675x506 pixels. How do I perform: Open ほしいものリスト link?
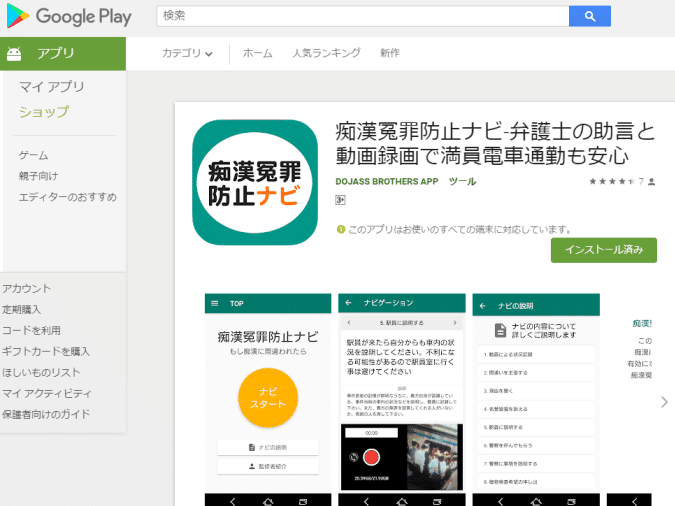pyautogui.click(x=41, y=372)
